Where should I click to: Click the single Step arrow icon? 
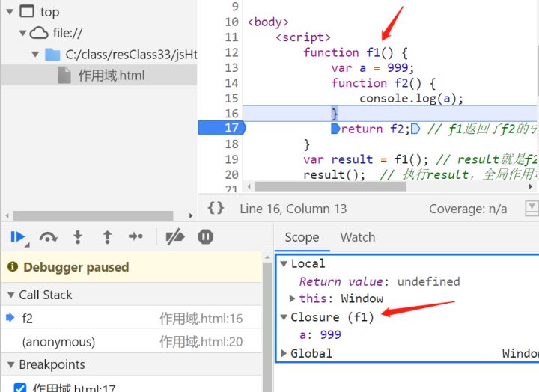[135, 236]
